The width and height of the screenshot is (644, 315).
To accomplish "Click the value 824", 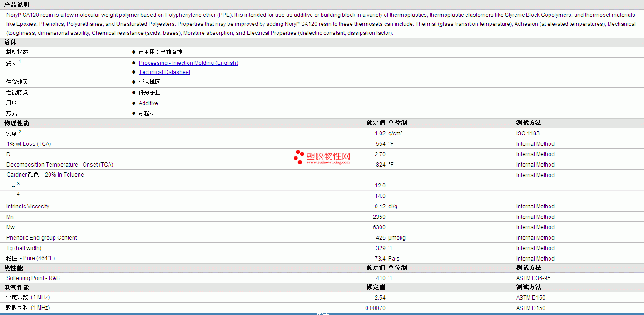I will [x=381, y=165].
